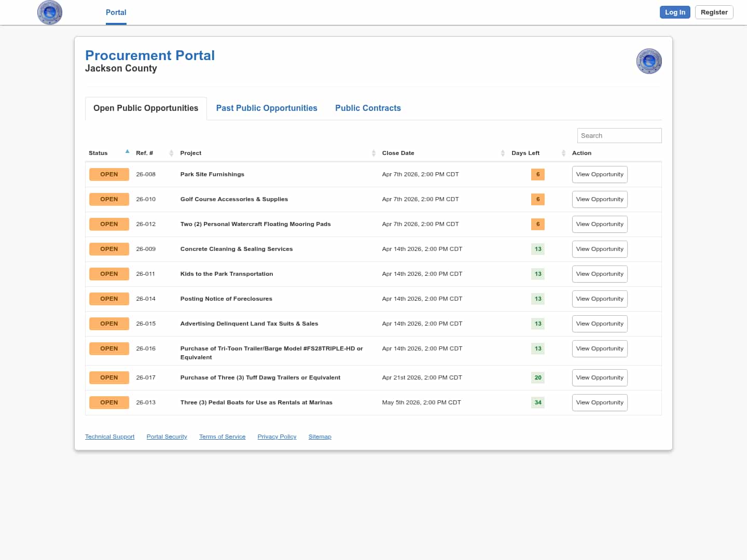Sort table by Status column arrow
The image size is (747, 560).
point(127,152)
